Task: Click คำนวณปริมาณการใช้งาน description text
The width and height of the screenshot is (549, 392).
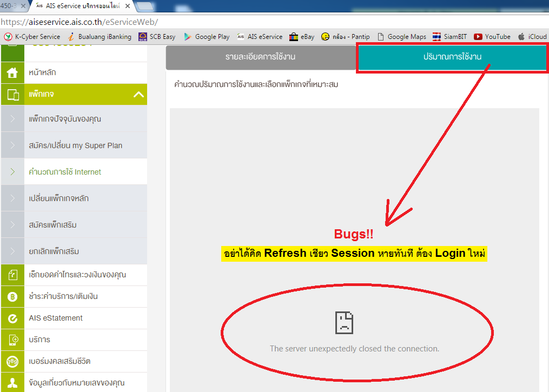Action: pyautogui.click(x=256, y=84)
